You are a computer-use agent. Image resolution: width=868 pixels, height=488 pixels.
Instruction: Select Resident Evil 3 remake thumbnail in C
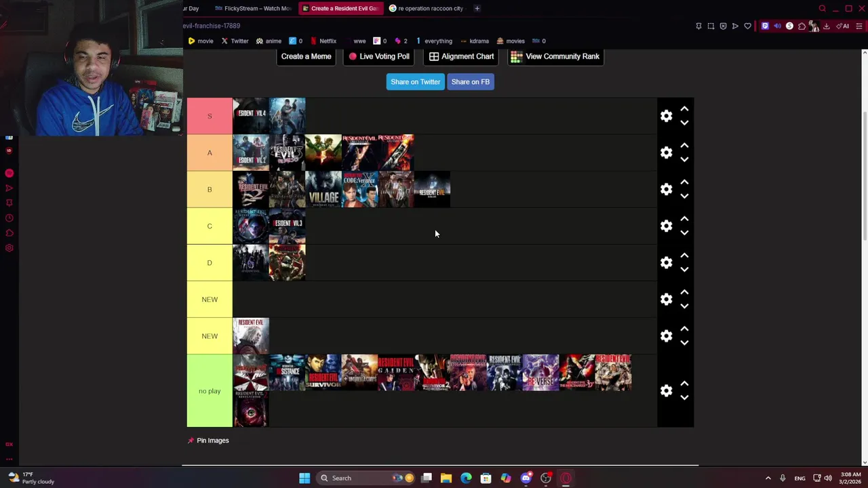(288, 226)
